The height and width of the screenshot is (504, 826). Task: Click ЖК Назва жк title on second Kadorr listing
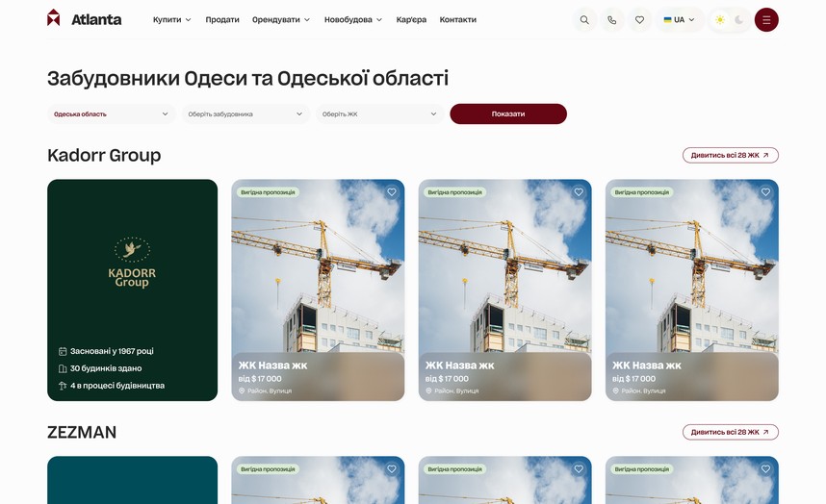pos(459,365)
